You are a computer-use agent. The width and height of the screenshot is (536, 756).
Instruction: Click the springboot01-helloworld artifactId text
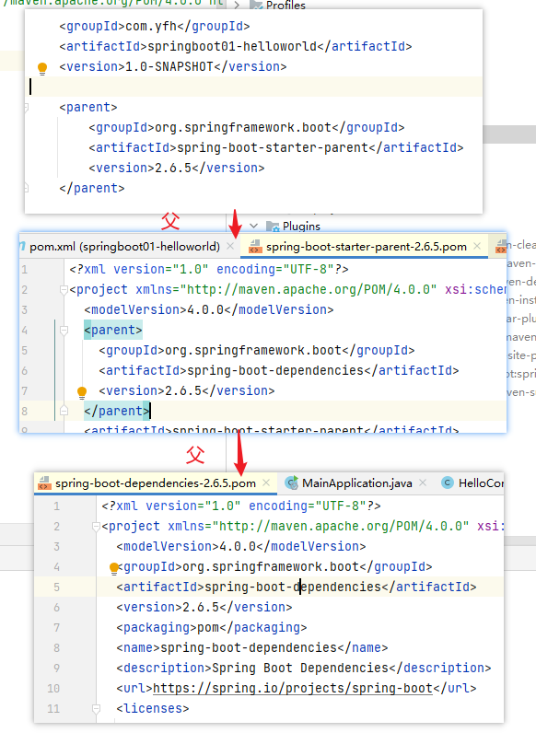tap(232, 46)
